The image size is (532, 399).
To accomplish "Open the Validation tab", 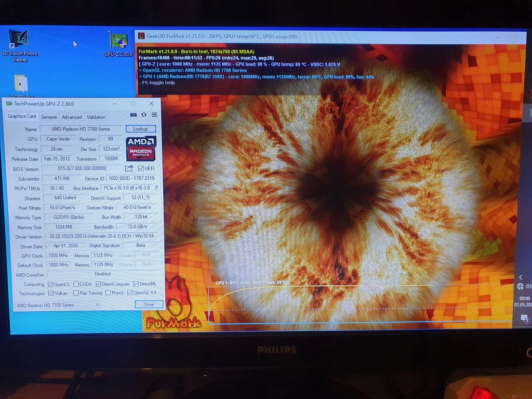I will tap(96, 117).
